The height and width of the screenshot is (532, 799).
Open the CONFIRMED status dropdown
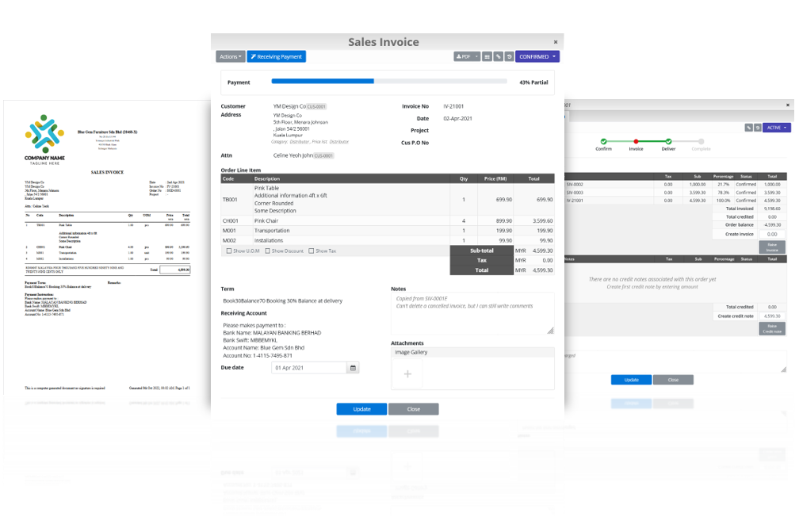tap(537, 56)
